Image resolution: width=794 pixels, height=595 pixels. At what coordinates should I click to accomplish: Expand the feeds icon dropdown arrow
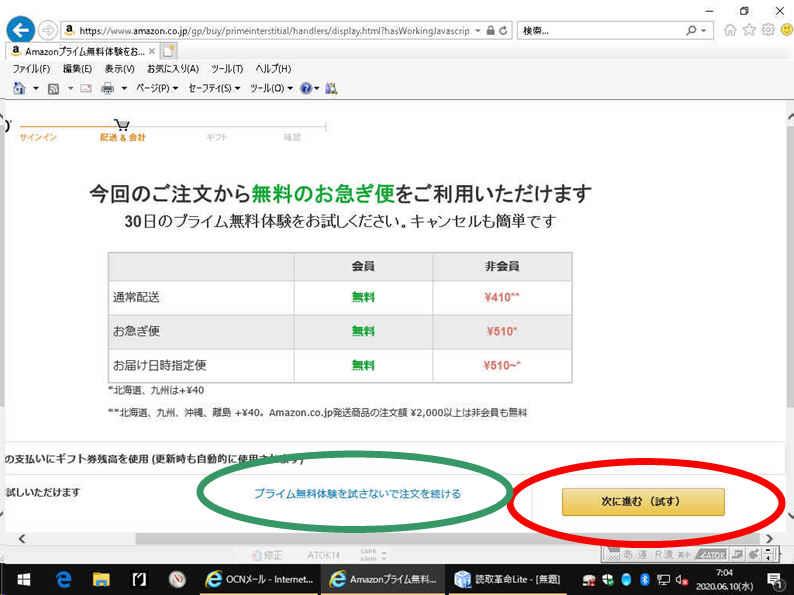pyautogui.click(x=70, y=89)
